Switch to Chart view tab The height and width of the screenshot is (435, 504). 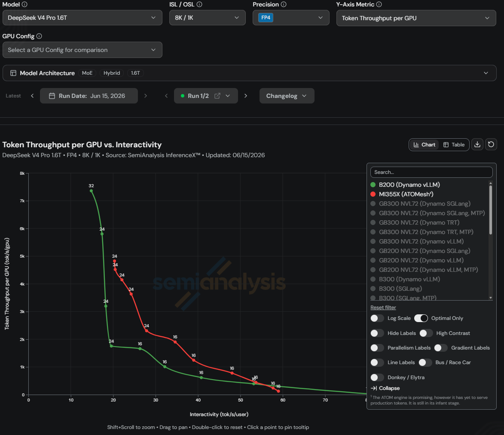[424, 145]
